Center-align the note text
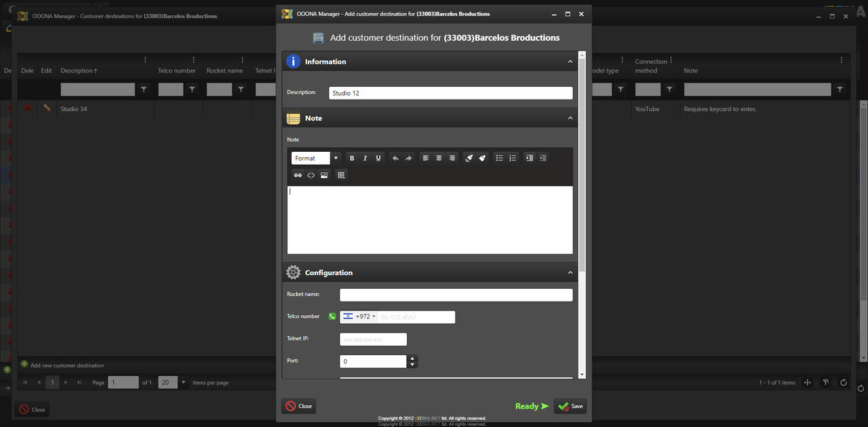Viewport: 868px width, 427px height. point(439,158)
